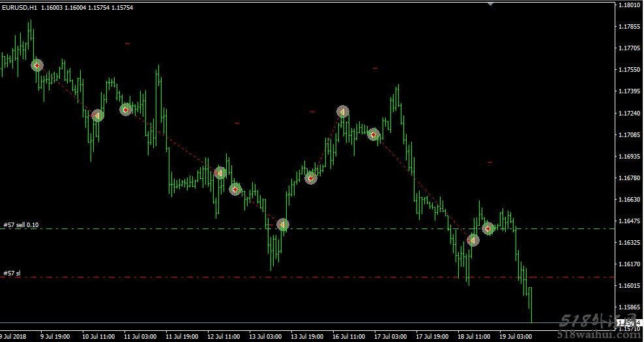Click the 1.18010 price on the scale
This screenshot has height=342, width=644.
pyautogui.click(x=629, y=5)
